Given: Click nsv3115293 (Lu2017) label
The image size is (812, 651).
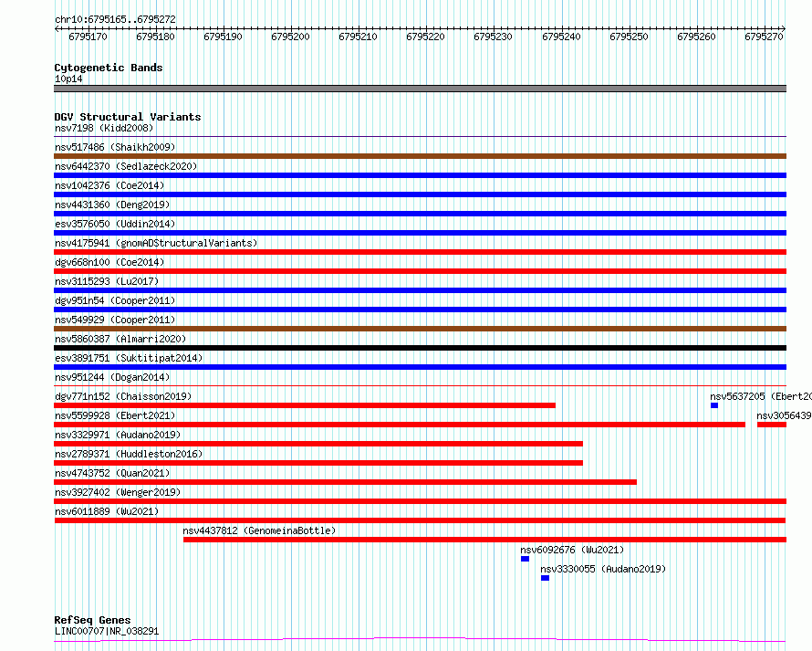Looking at the screenshot, I should click(x=107, y=281).
